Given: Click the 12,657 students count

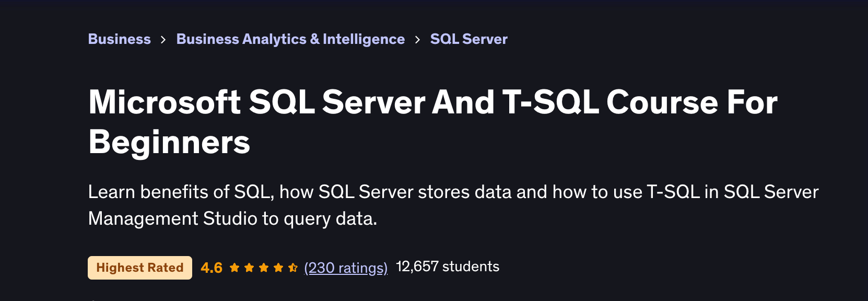Looking at the screenshot, I should 447,266.
